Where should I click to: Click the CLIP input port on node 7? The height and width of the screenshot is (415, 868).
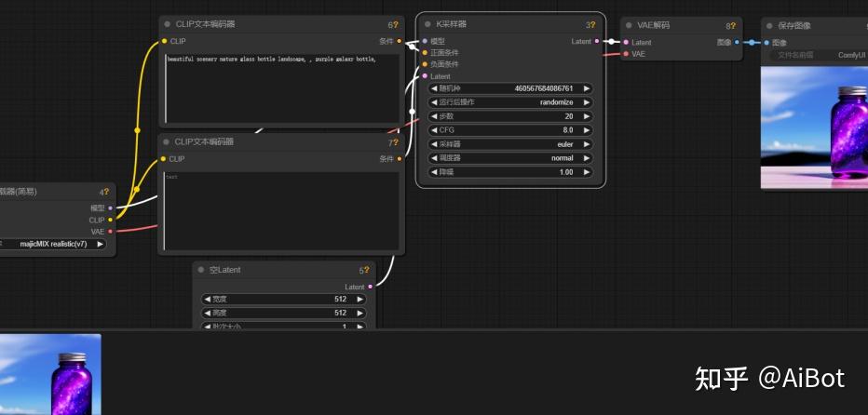coord(163,159)
